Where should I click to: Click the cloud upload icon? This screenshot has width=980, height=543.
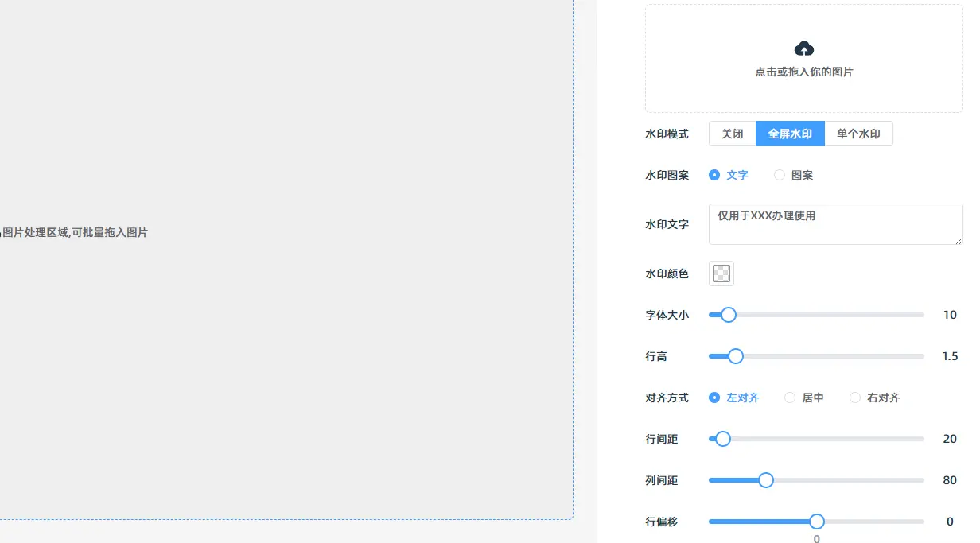pos(804,48)
